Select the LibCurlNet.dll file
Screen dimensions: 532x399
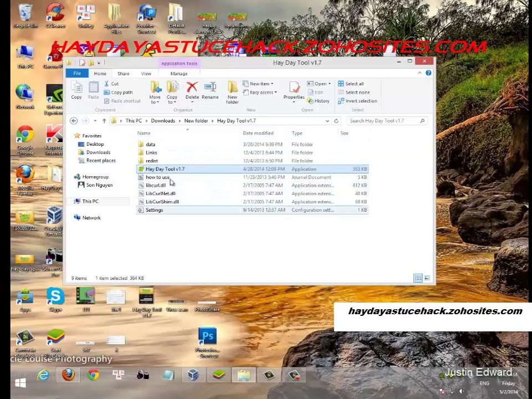pos(252,193)
